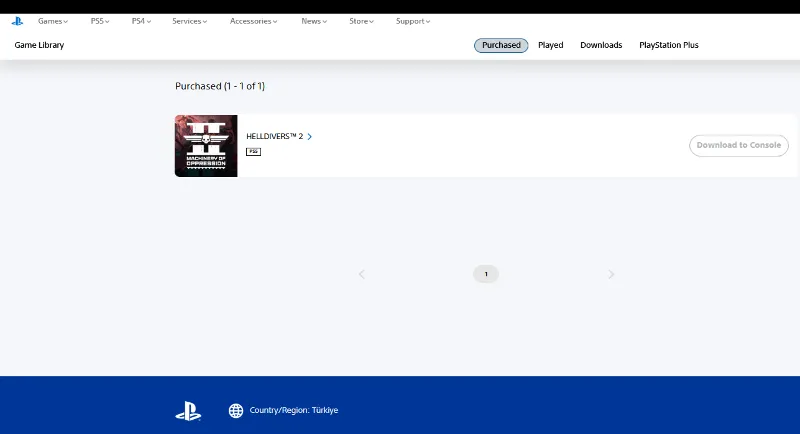Screen dimensions: 800x434
Task: Expand the Games dropdown menu
Action: pyautogui.click(x=53, y=21)
